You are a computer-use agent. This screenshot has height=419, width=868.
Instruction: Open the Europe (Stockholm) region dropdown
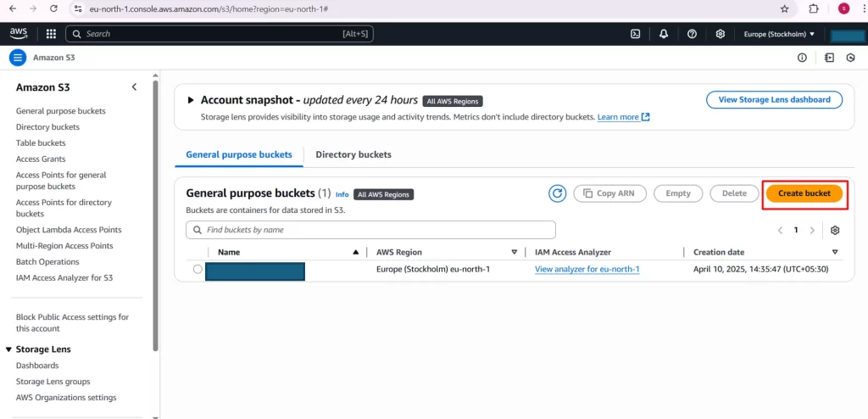[779, 34]
